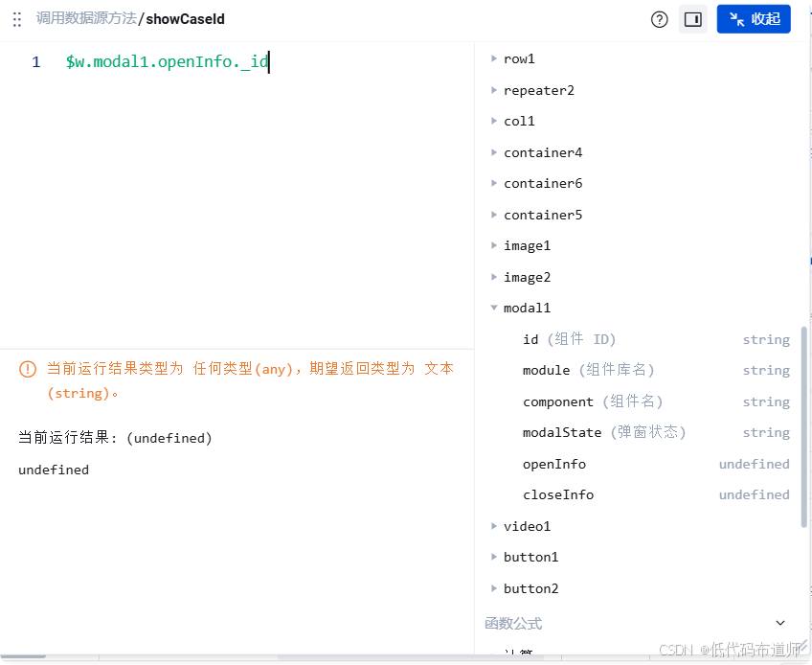Screen dimensions: 812x665
Task: Expand the repeater2 tree node
Action: [x=493, y=90]
